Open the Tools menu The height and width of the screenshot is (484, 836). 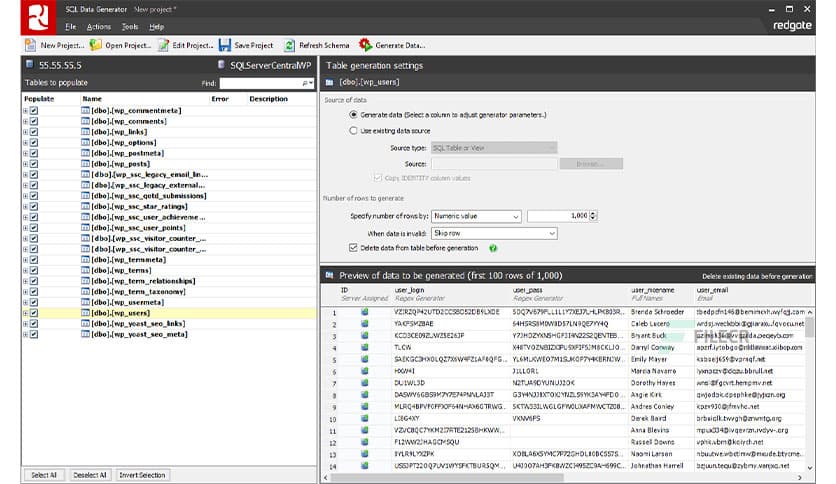(130, 27)
